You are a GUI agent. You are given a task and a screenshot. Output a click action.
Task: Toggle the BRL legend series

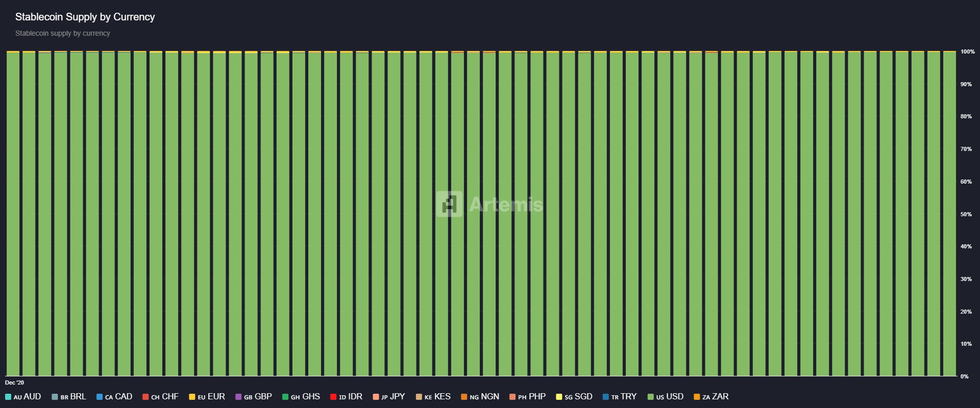(x=69, y=397)
